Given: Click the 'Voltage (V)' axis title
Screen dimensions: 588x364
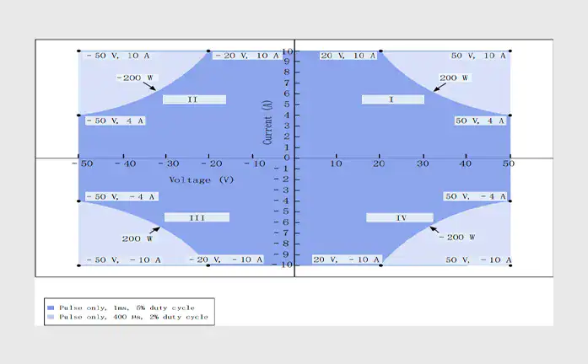Looking at the screenshot, I should pos(202,180).
